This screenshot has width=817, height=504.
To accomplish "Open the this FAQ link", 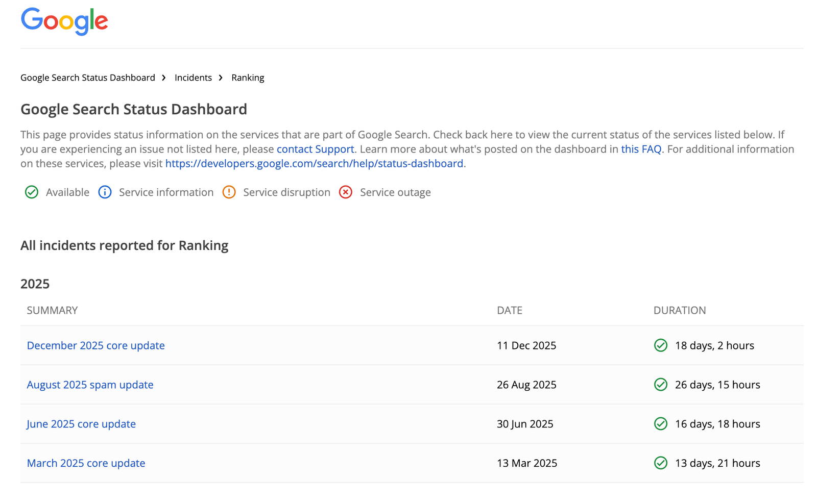I will pyautogui.click(x=640, y=149).
